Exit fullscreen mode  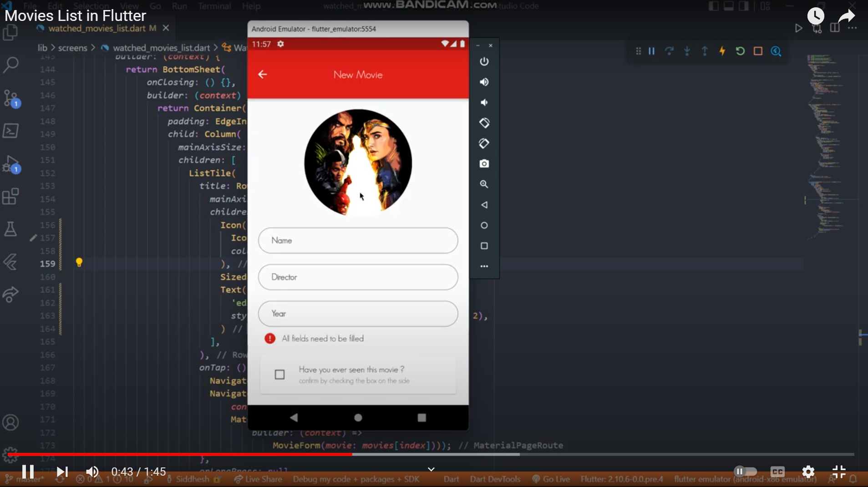pos(839,472)
